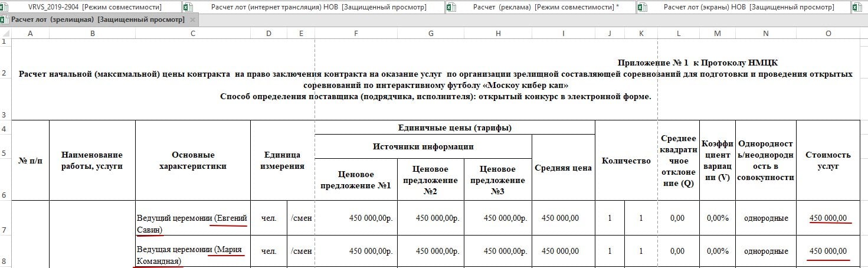The height and width of the screenshot is (268, 868).
Task: Close the Расчет лот (зрелищная) tab
Action: (192, 19)
